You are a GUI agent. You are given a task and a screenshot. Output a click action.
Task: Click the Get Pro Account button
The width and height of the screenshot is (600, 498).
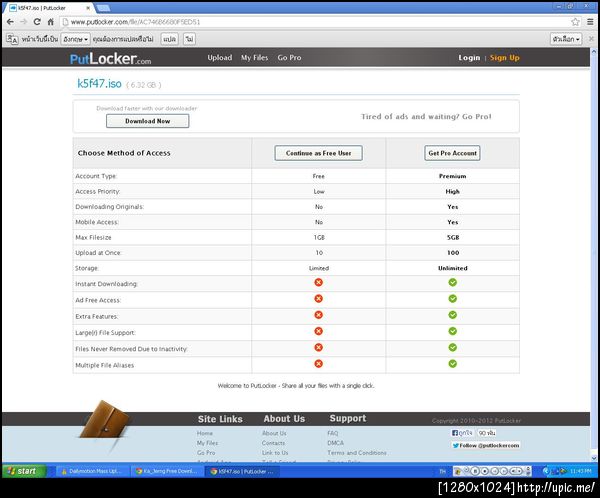(452, 153)
